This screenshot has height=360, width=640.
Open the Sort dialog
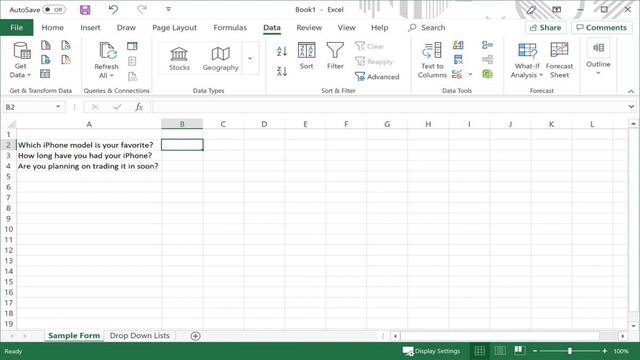[306, 56]
